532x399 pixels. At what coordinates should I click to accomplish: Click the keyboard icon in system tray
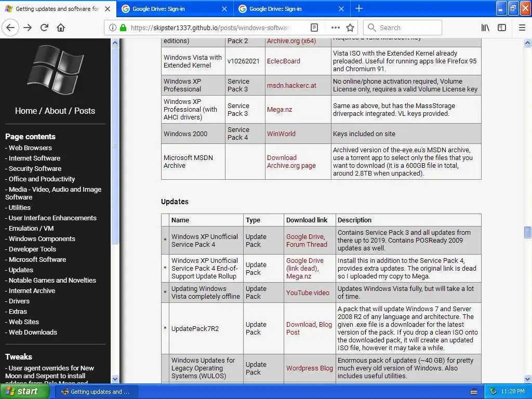point(474,392)
